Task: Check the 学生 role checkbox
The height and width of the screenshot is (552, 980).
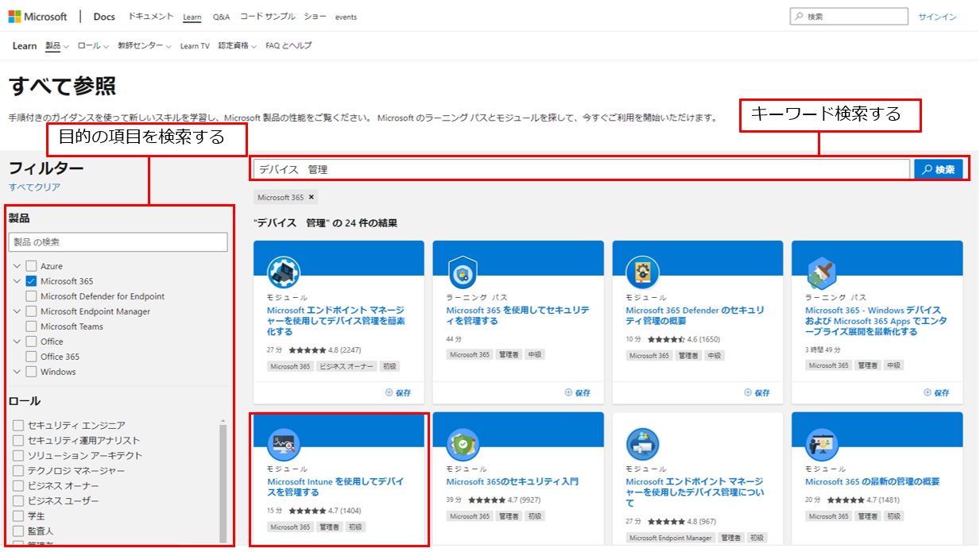Action: pyautogui.click(x=18, y=516)
